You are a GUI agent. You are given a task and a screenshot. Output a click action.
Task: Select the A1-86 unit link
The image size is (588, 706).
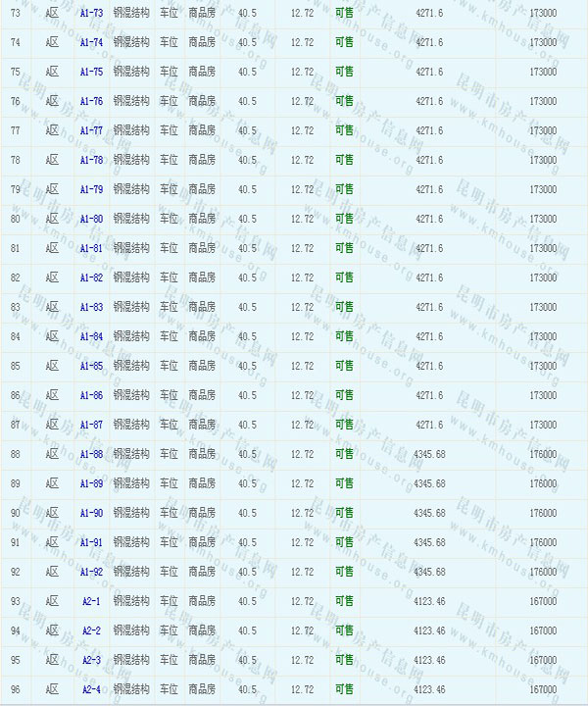coord(91,395)
